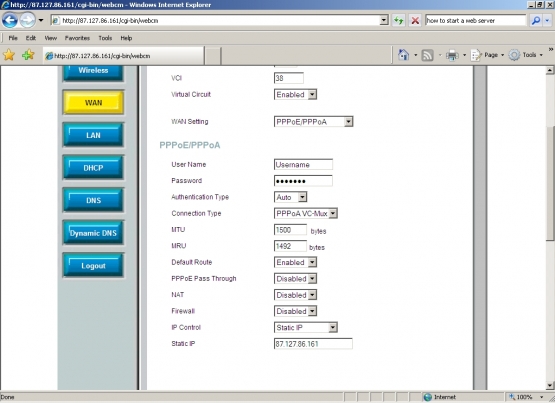The width and height of the screenshot is (555, 403).
Task: Open the Virtual Circuit dropdown
Action: [x=296, y=94]
